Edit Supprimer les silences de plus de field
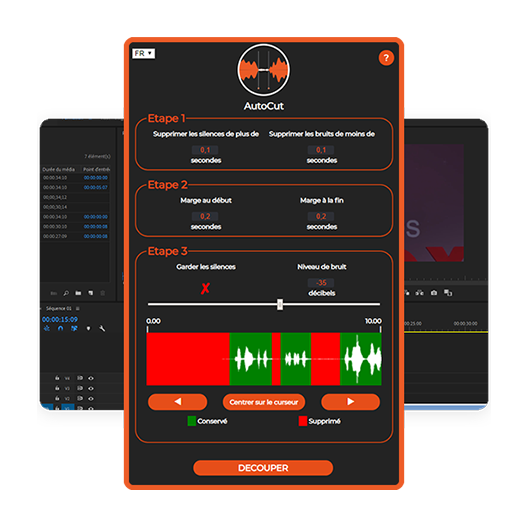 point(205,150)
